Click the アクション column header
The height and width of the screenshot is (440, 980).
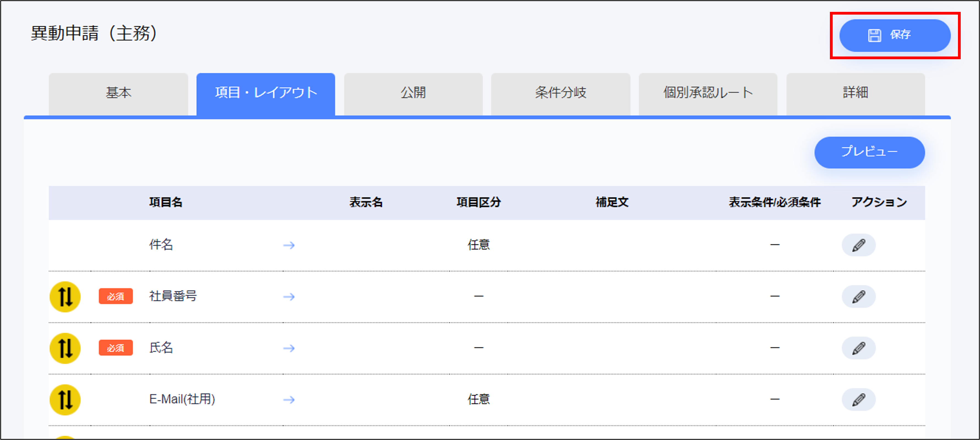click(x=879, y=202)
